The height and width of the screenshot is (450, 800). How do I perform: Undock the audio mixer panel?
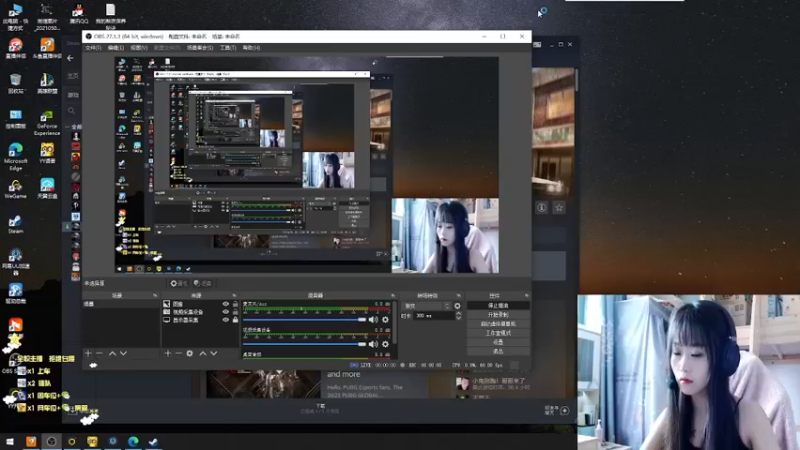(393, 295)
